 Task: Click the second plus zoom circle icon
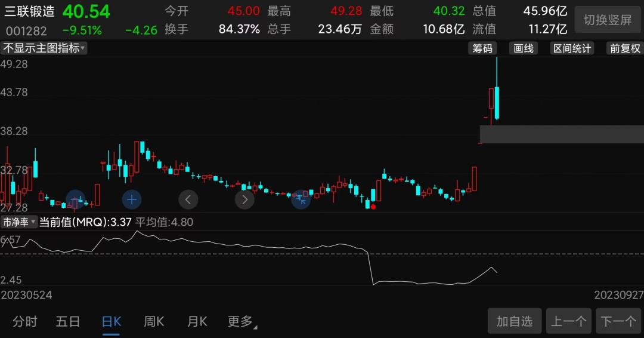click(132, 200)
